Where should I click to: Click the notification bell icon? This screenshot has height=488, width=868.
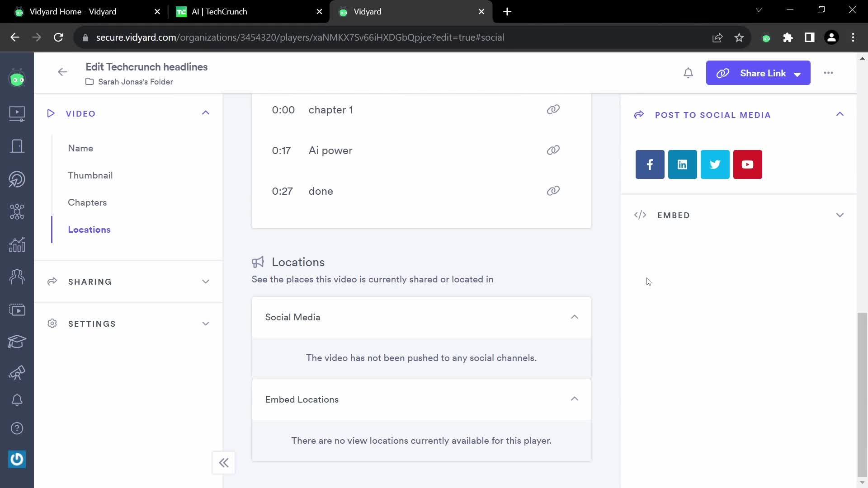pos(689,73)
